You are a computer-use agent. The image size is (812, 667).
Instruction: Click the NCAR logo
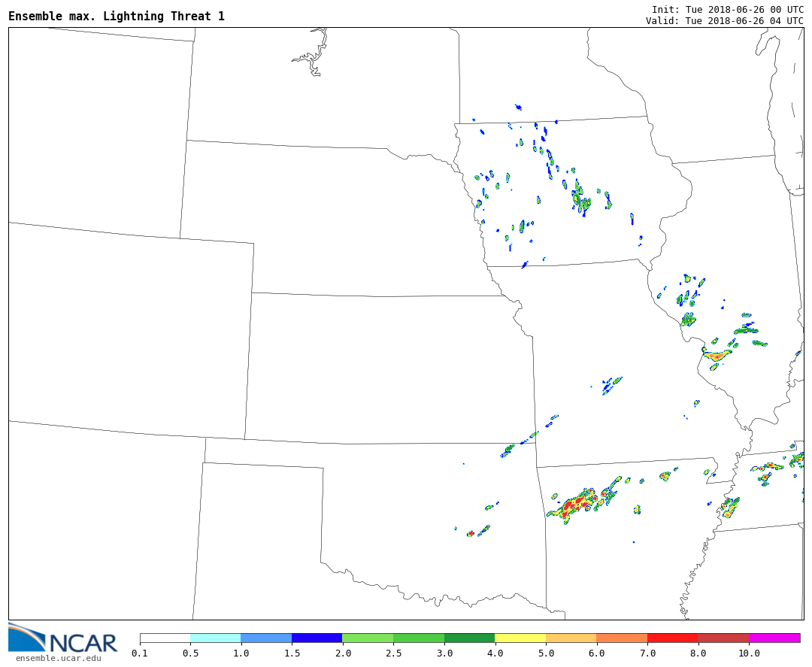(x=63, y=638)
